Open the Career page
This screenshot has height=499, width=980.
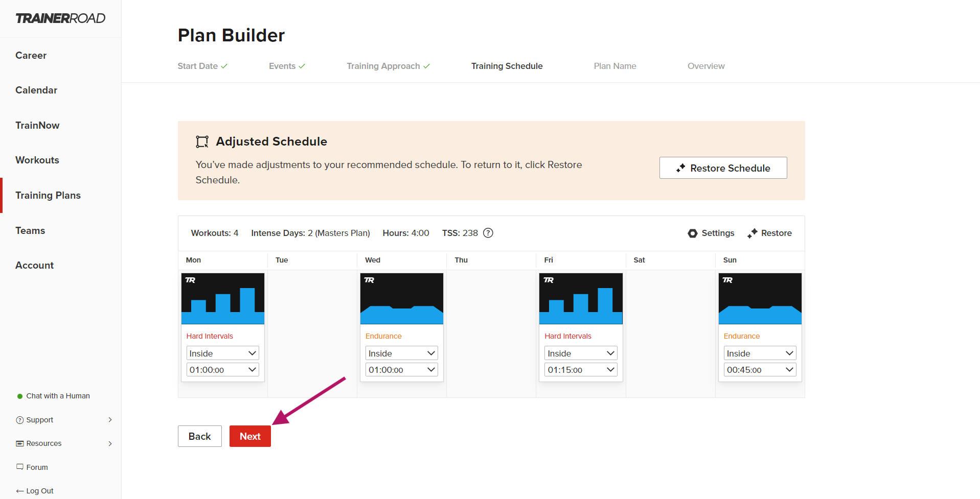31,55
